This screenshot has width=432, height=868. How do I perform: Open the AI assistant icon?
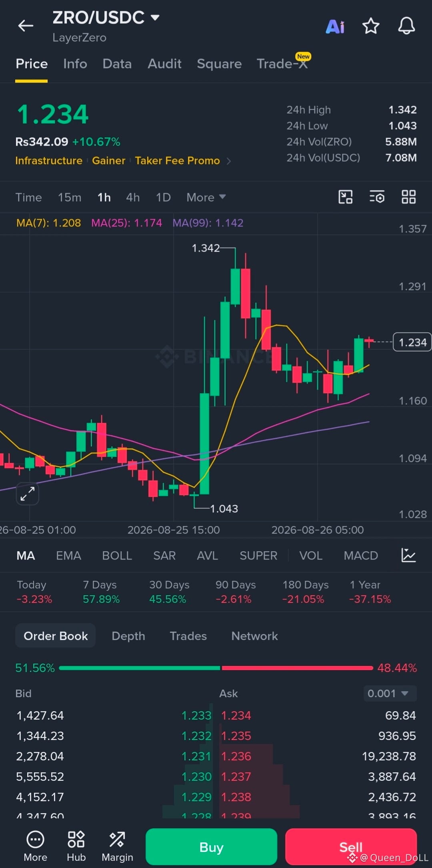[x=335, y=27]
